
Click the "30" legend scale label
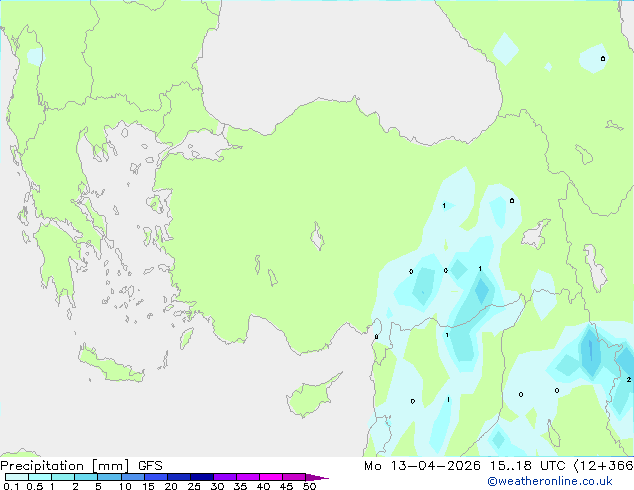coord(217,486)
